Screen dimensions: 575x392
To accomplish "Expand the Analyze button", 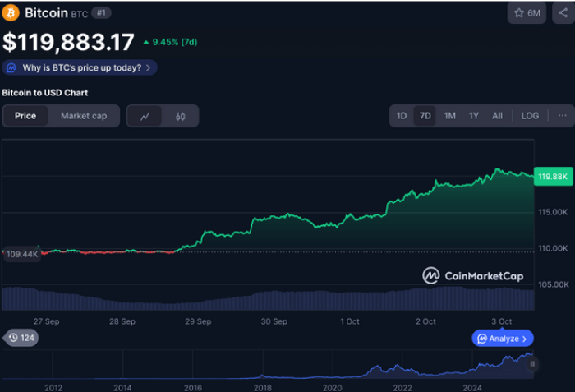I will pyautogui.click(x=504, y=338).
